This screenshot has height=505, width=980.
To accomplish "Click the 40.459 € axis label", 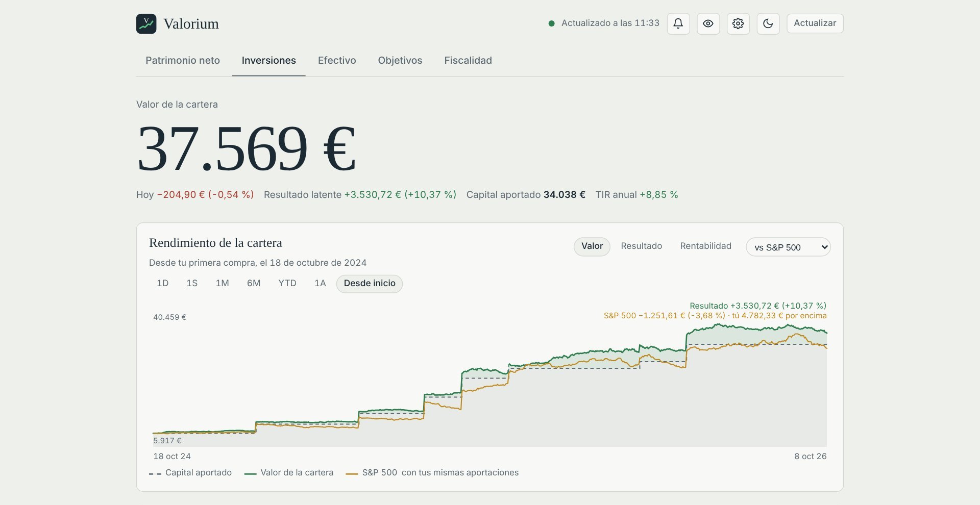I will (x=170, y=317).
